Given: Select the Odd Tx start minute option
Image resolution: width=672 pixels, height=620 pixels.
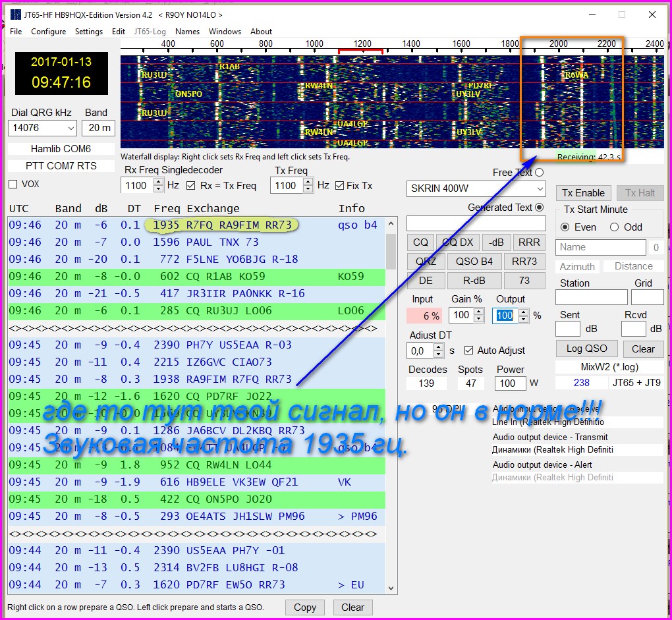Looking at the screenshot, I should [614, 227].
